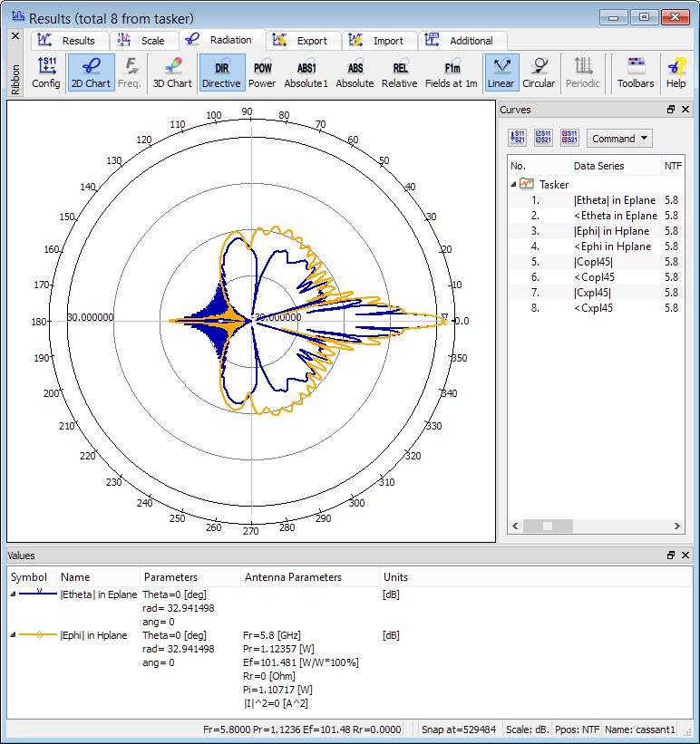Screen dimensions: 700x744
Task: Toggle the Linear plot mode
Action: click(x=501, y=72)
